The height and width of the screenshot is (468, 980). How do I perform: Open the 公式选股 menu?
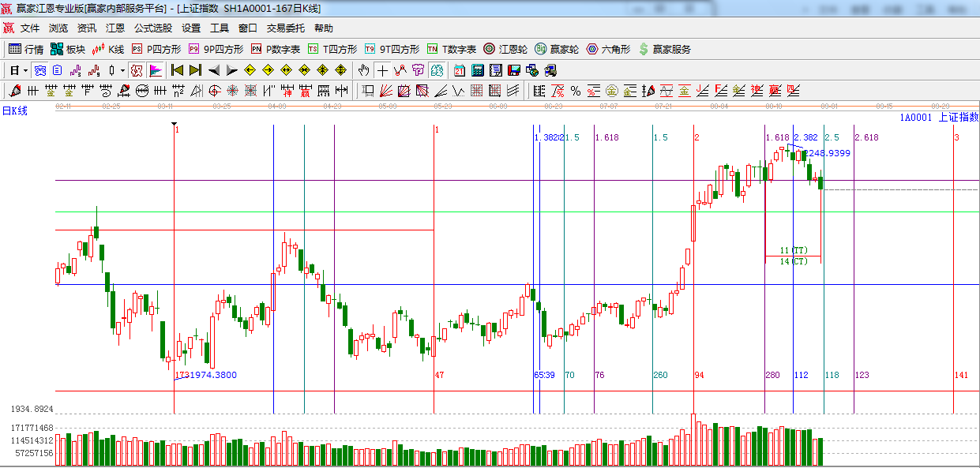152,28
